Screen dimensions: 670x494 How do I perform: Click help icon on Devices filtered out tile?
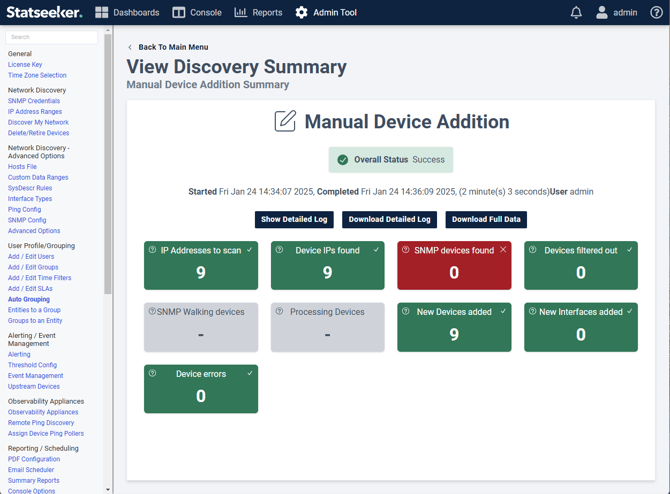coord(533,250)
